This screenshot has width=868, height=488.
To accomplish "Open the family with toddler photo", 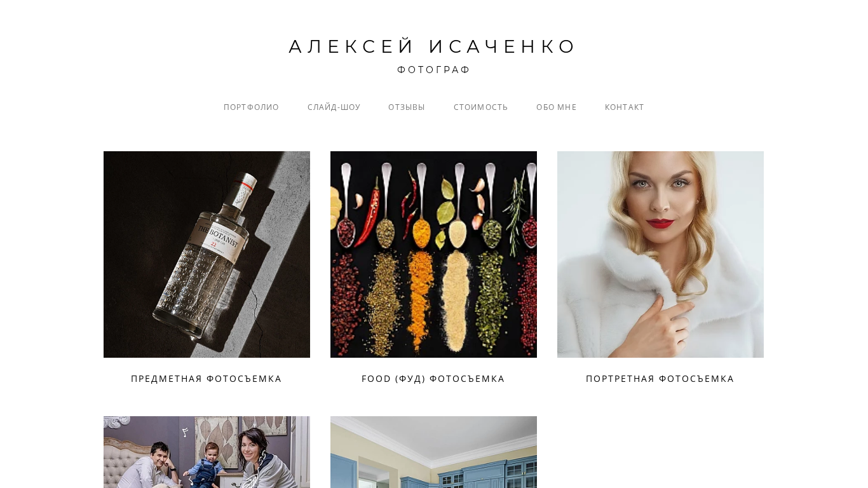I will pos(207,452).
